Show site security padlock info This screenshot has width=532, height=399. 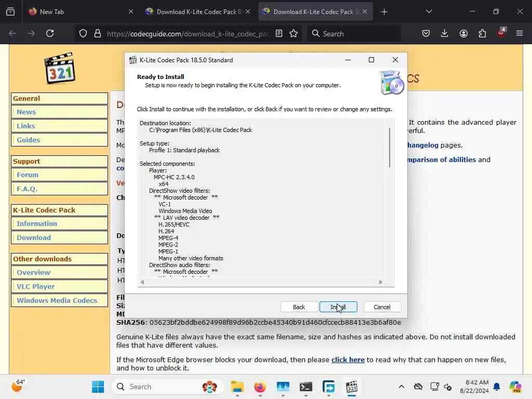click(98, 33)
